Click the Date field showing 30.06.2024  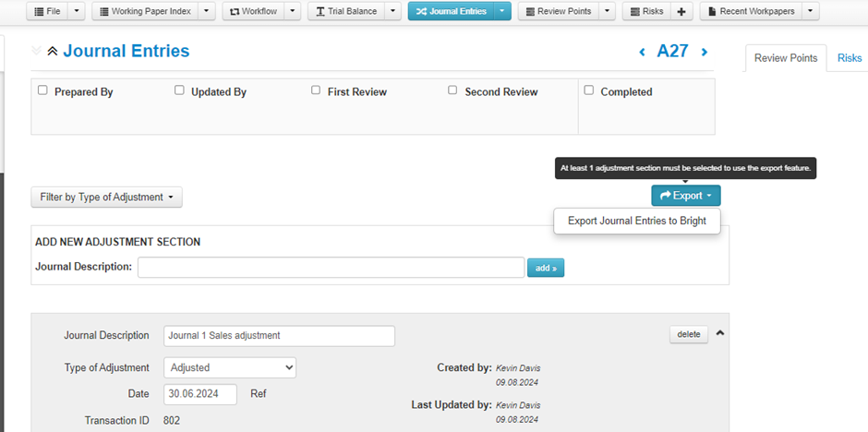[201, 394]
